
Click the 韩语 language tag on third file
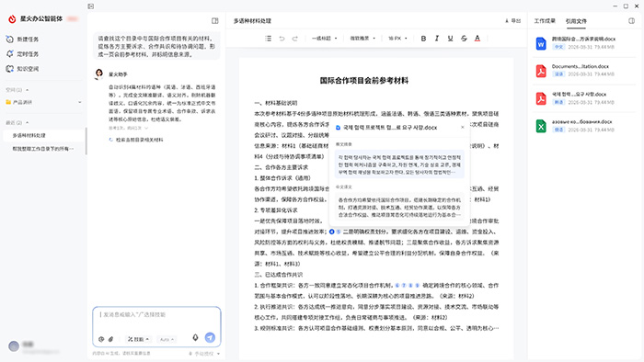558,102
